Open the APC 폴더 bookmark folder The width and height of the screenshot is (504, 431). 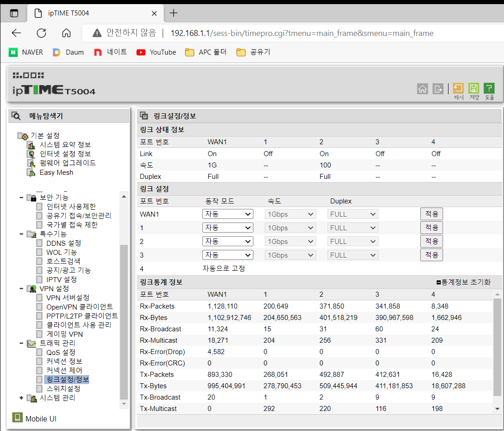click(x=206, y=52)
